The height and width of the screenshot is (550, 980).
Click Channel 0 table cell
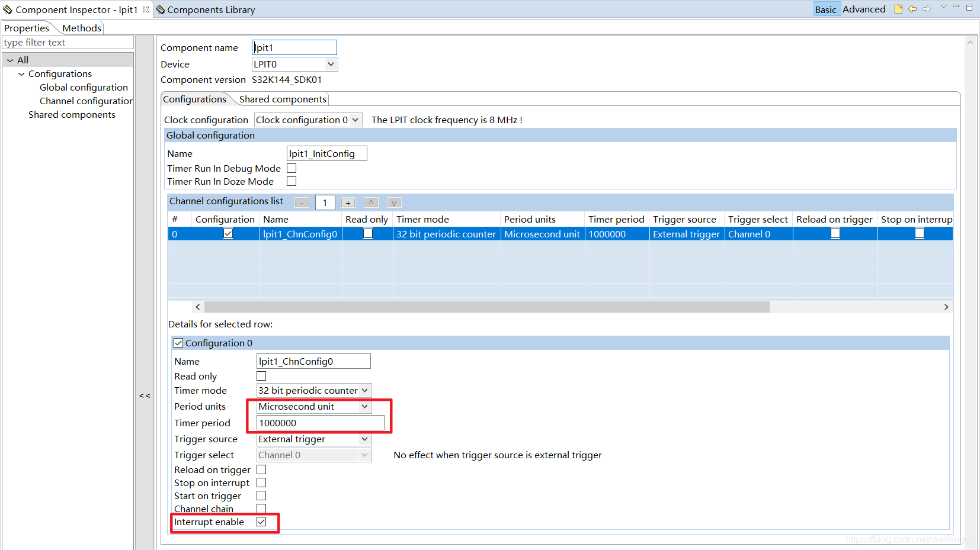click(x=758, y=234)
